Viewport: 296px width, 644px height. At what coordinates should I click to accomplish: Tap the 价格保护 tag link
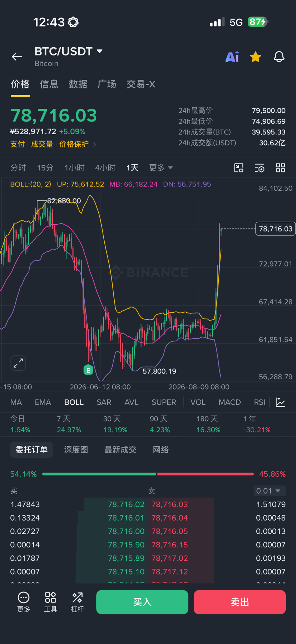tap(74, 144)
